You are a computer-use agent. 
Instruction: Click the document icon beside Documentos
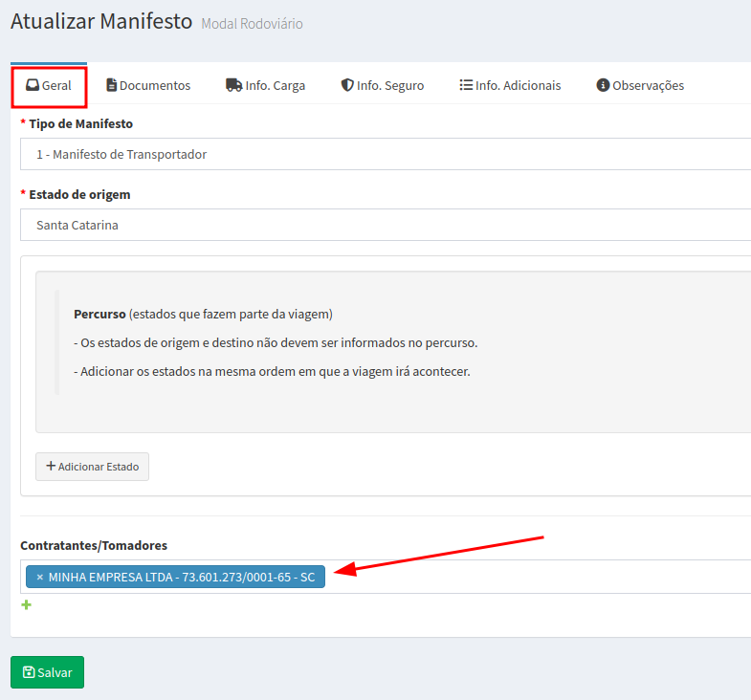point(111,85)
